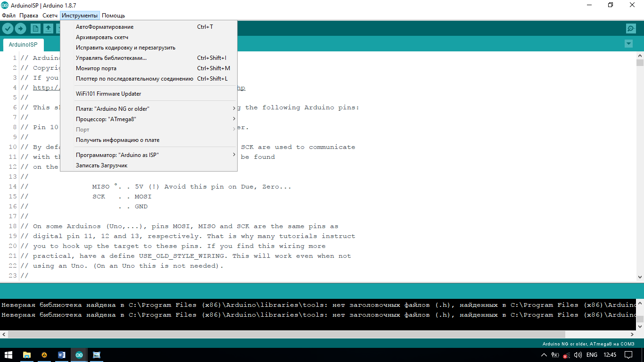Launch WiFi101 Firmware Updater
This screenshot has height=362, width=644.
click(x=149, y=94)
